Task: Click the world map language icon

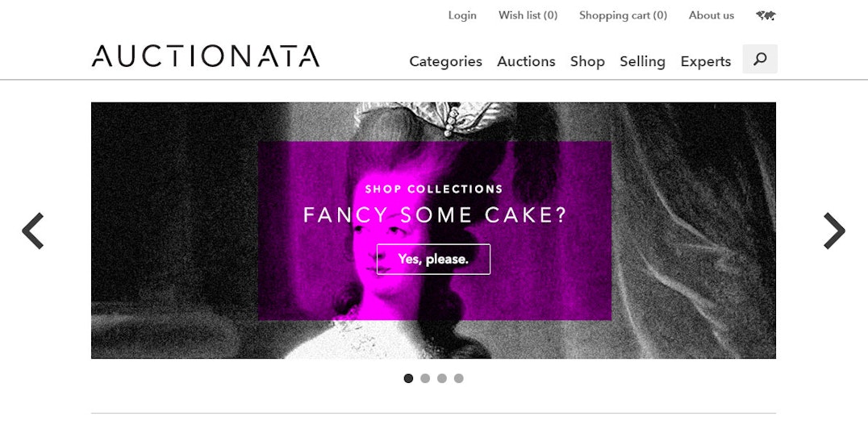Action: pyautogui.click(x=766, y=15)
